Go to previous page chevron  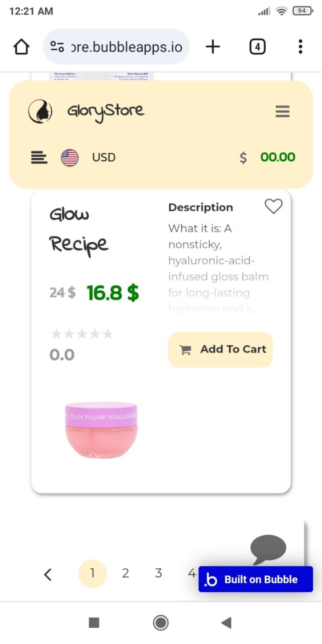pyautogui.click(x=48, y=575)
